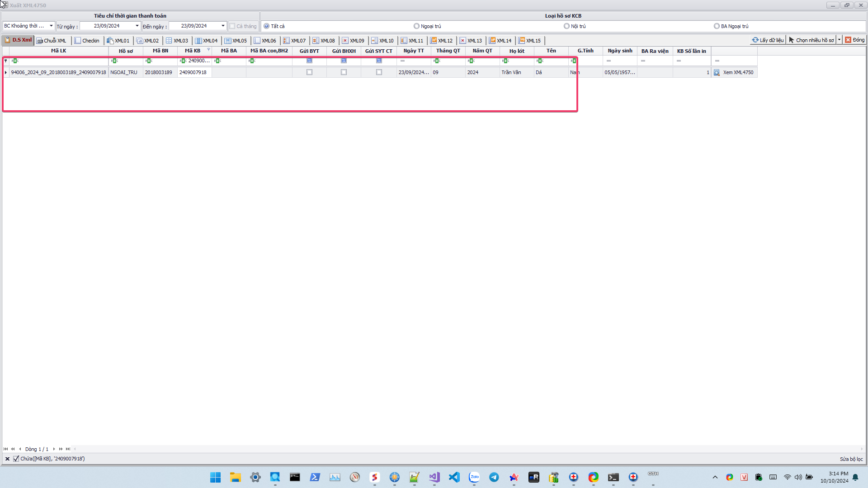The width and height of the screenshot is (868, 488).
Task: Click the Mã LK filter input cell
Action: click(59, 61)
